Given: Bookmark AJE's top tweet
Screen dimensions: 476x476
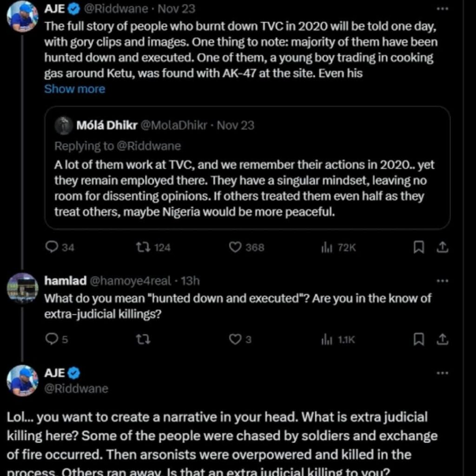Looking at the screenshot, I should (x=419, y=247).
